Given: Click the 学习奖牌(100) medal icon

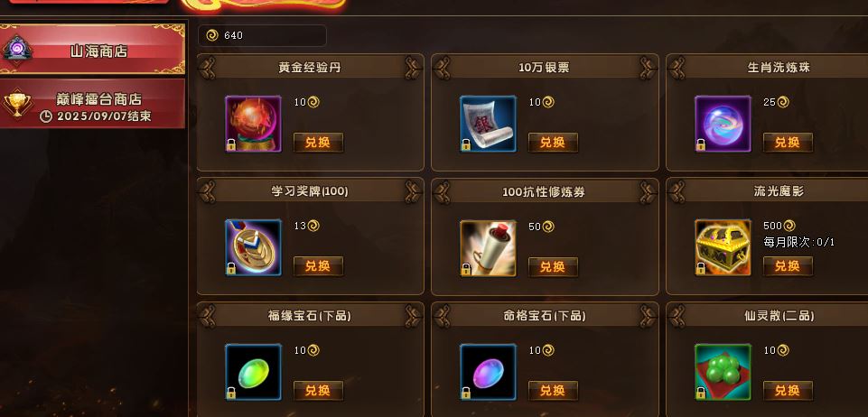Looking at the screenshot, I should click(x=253, y=248).
